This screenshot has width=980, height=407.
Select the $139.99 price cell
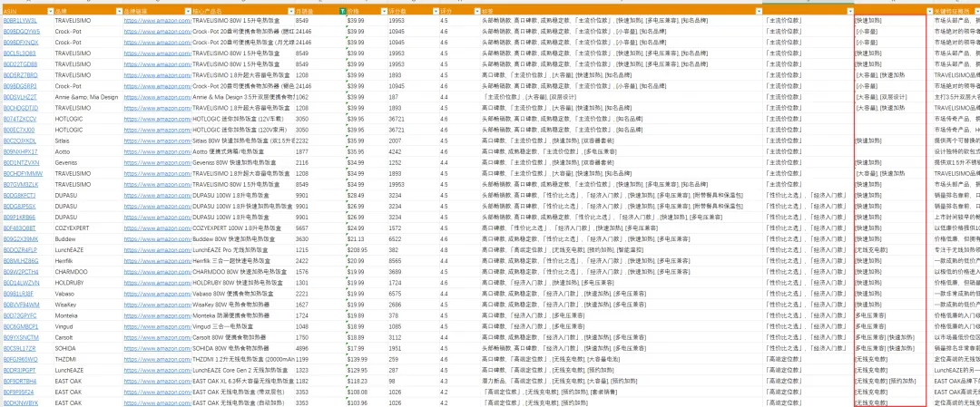367,359
